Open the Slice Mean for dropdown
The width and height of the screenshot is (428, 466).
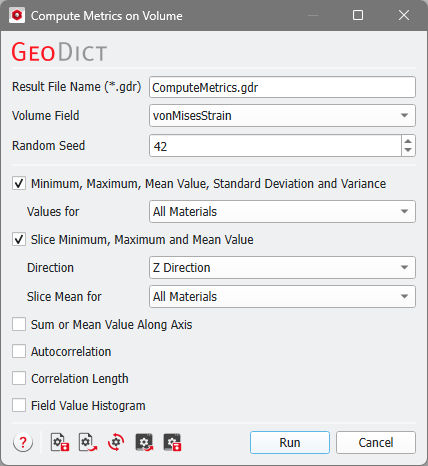click(282, 296)
